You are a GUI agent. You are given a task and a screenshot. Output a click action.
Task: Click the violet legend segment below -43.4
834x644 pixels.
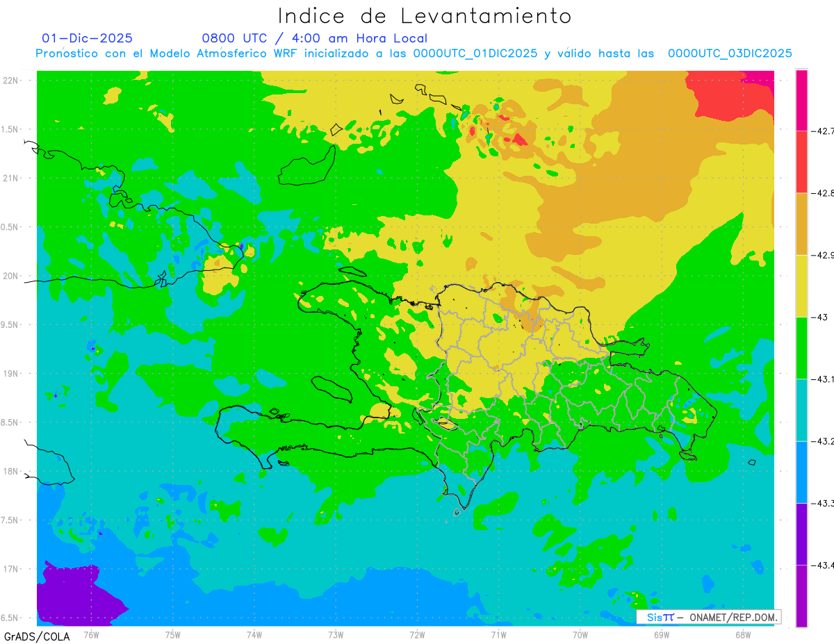pos(801,595)
